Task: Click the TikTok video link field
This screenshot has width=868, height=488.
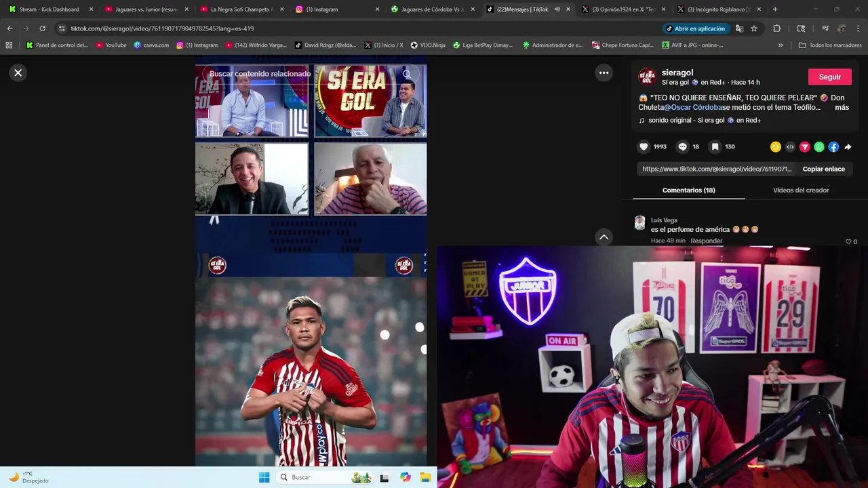Action: coord(717,169)
